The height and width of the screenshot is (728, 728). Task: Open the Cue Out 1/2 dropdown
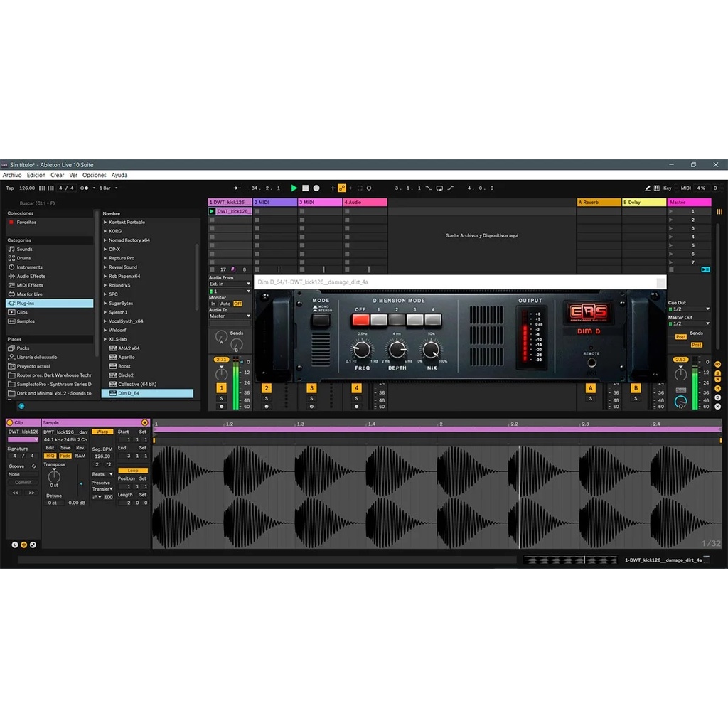click(689, 309)
